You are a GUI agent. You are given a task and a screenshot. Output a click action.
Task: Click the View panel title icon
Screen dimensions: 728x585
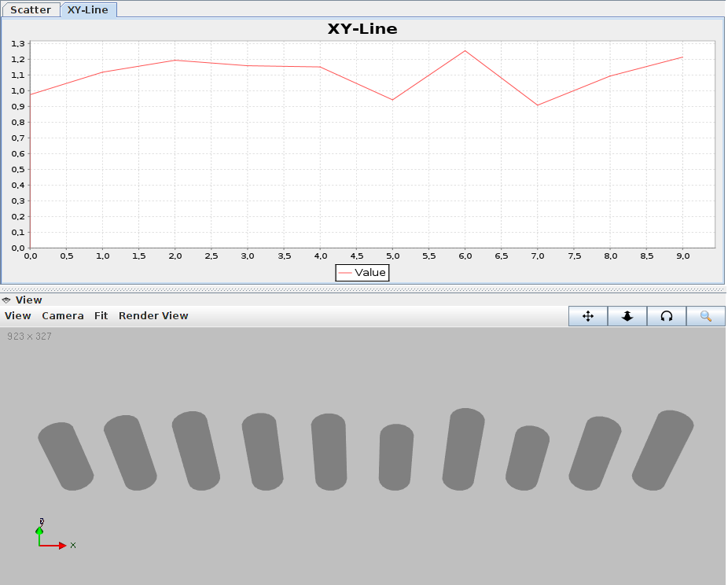pos(6,300)
